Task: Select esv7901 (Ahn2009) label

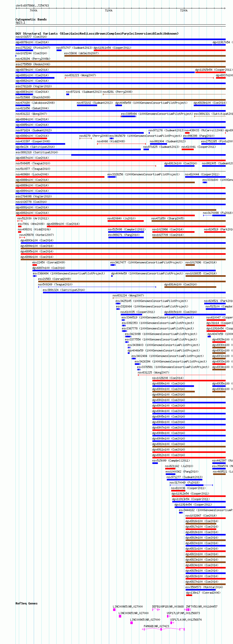Action: [x=31, y=224]
